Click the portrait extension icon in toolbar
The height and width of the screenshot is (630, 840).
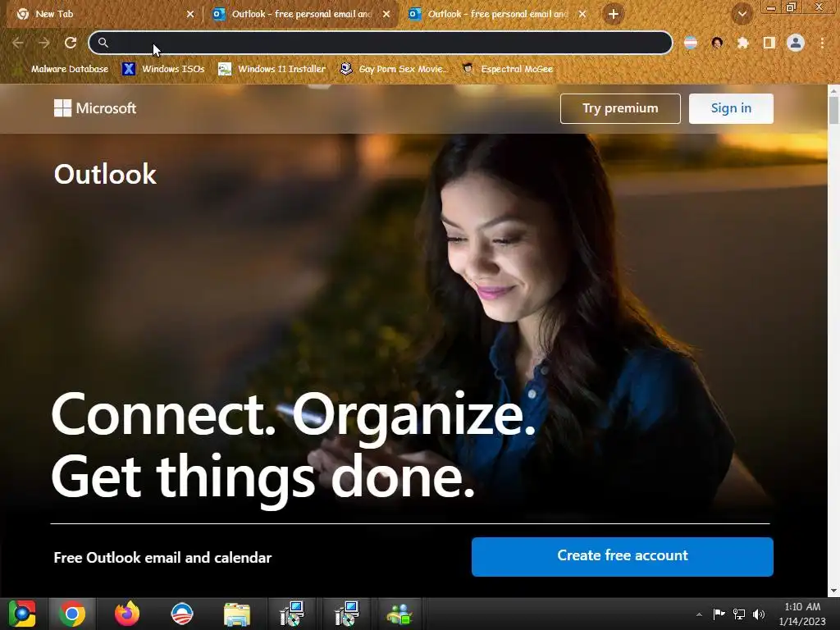717,43
